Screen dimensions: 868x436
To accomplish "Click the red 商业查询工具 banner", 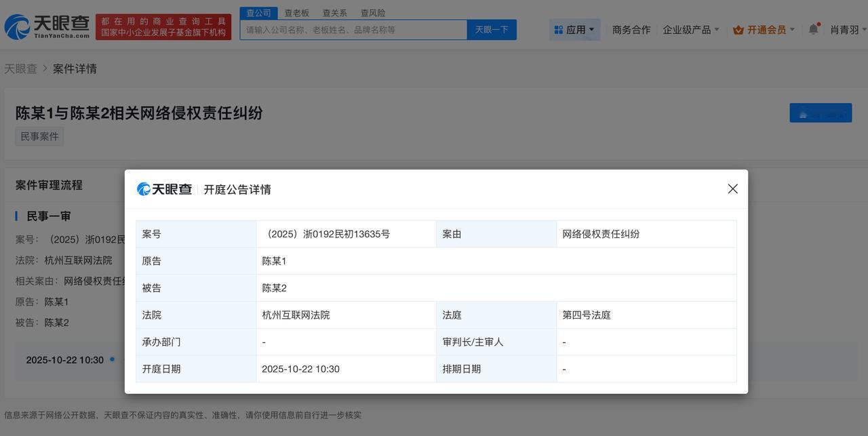I will tap(163, 27).
